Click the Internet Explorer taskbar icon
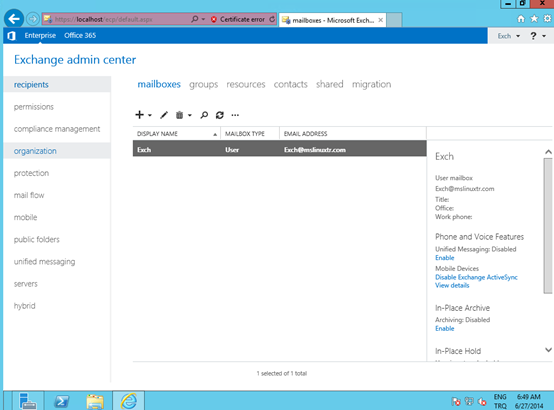 tap(129, 401)
